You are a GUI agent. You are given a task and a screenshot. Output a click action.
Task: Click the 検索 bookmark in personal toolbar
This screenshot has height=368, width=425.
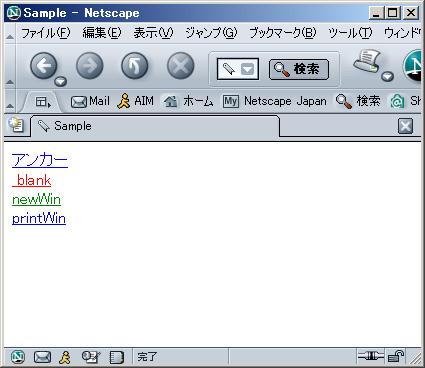pos(358,101)
